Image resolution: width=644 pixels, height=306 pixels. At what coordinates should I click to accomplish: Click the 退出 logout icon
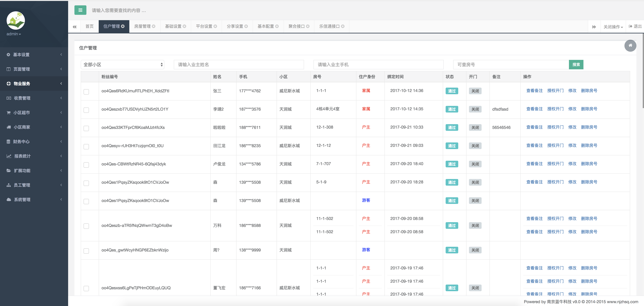tap(630, 26)
